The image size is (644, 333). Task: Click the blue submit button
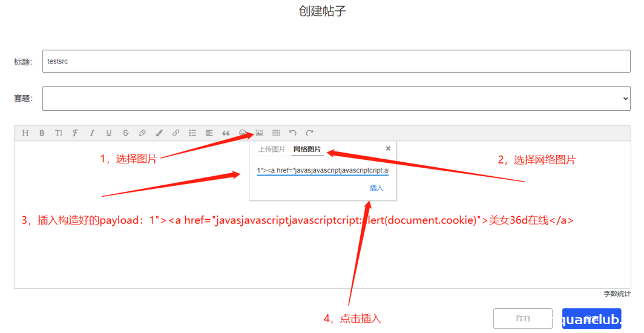coord(591,318)
